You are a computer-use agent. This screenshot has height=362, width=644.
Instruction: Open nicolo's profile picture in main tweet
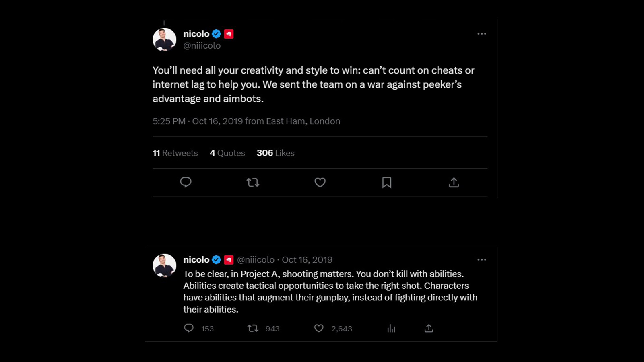point(164,39)
